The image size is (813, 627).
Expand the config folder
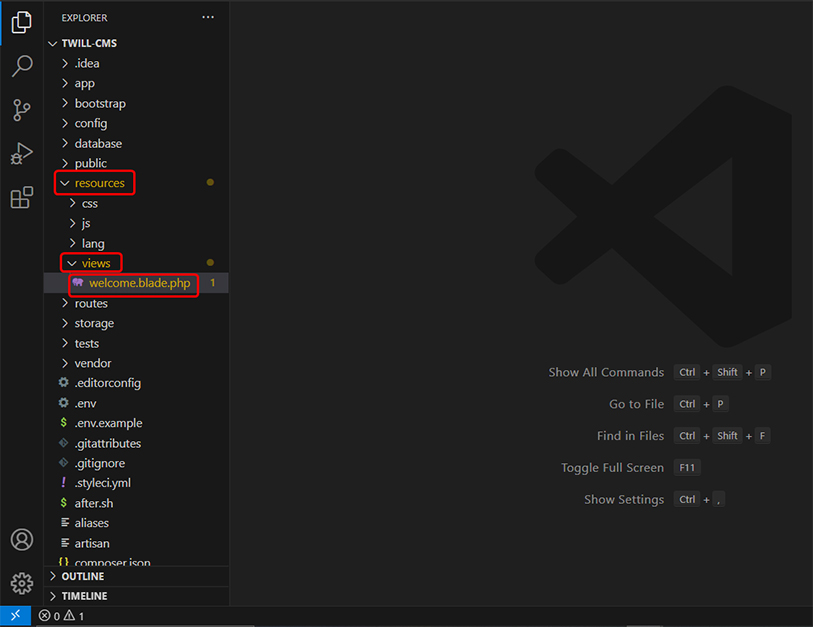(x=65, y=123)
